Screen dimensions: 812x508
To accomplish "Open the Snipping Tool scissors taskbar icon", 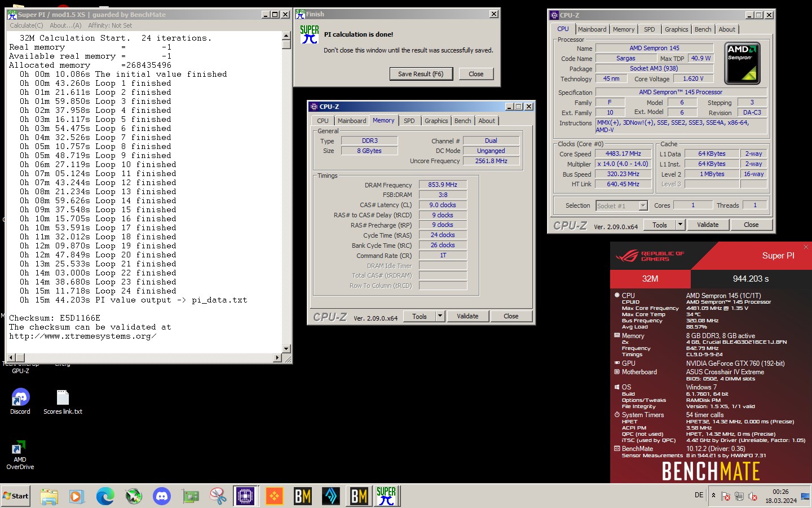I will [218, 496].
